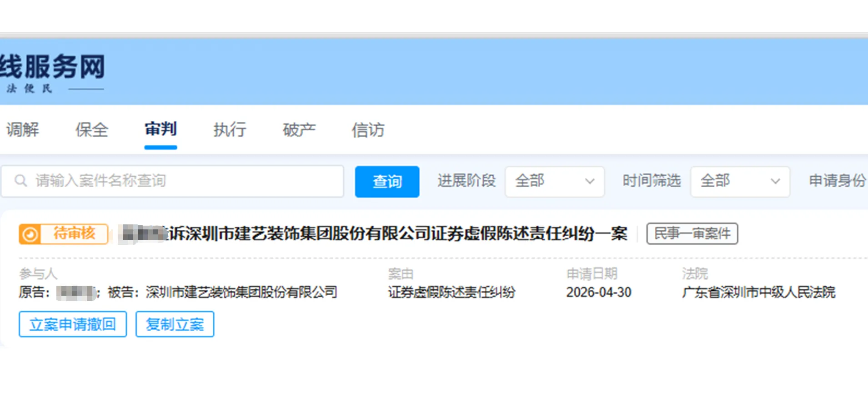Open the 破产 tab
This screenshot has height=397, width=868.
(x=299, y=130)
